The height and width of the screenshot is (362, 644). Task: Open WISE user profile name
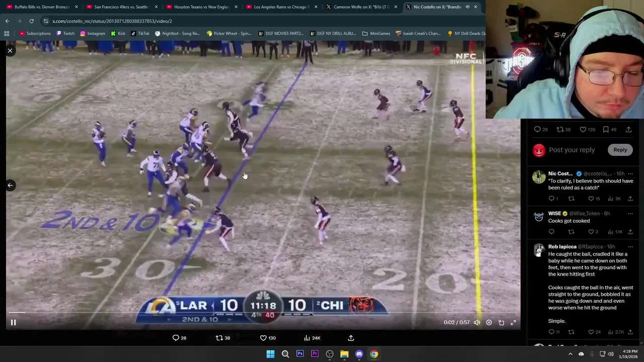(x=554, y=214)
